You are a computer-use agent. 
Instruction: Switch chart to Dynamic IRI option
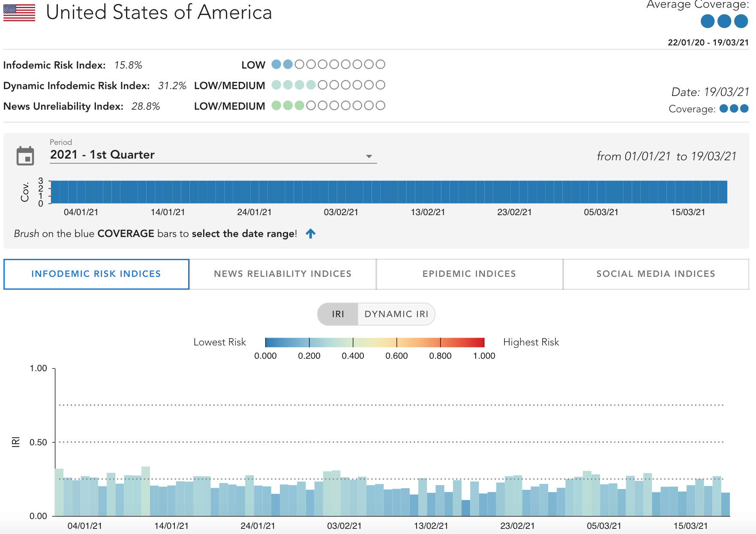point(396,314)
